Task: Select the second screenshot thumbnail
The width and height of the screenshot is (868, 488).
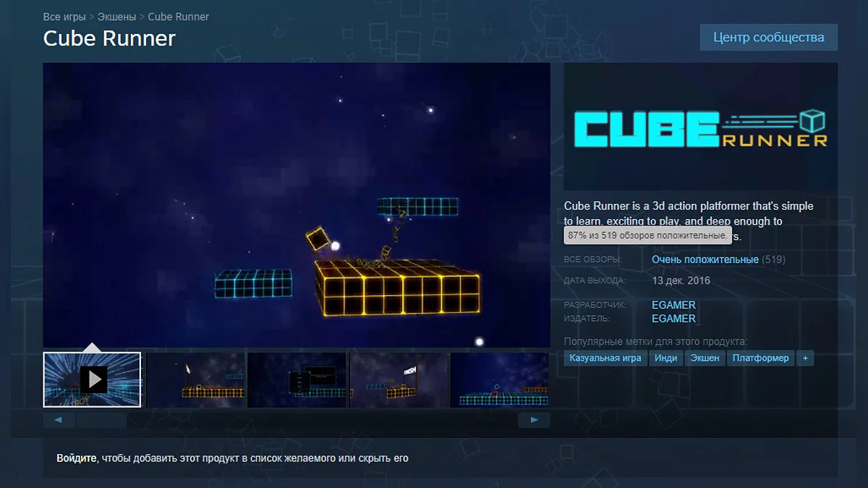Action: 195,380
